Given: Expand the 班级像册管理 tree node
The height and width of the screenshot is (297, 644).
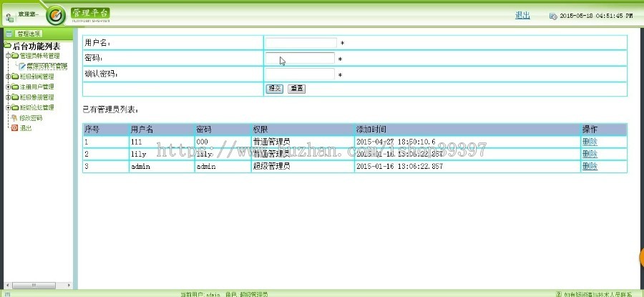Looking at the screenshot, I should (x=8, y=97).
